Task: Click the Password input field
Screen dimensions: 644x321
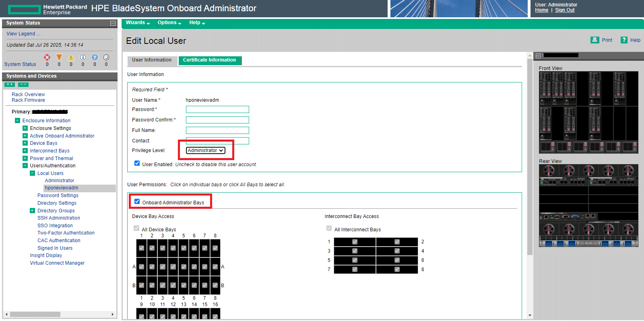Action: [x=217, y=109]
